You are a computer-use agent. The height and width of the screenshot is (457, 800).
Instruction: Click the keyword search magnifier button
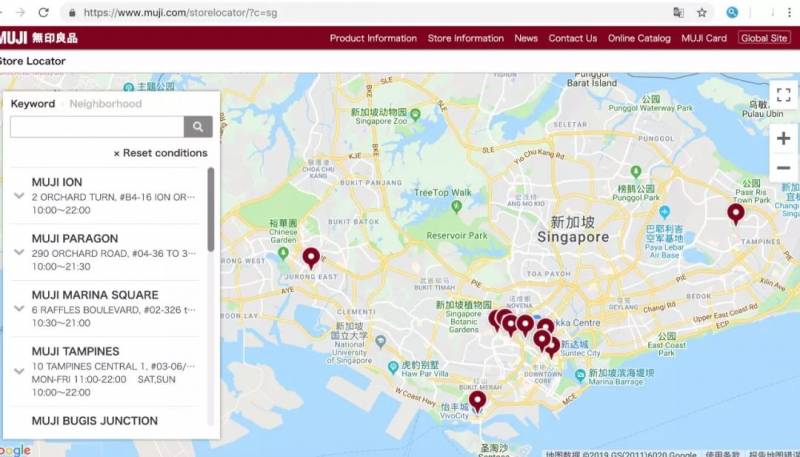click(198, 126)
